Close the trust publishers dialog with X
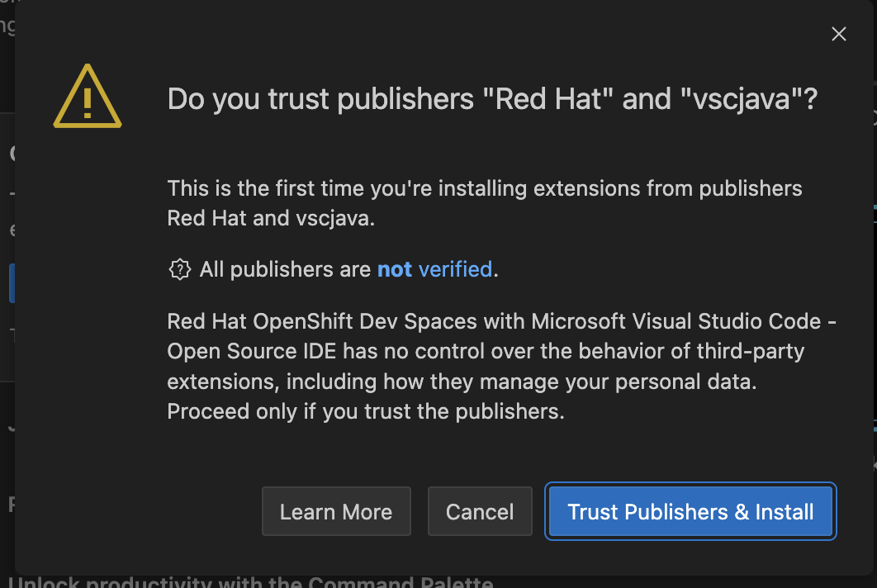877x588 pixels. 838,34
